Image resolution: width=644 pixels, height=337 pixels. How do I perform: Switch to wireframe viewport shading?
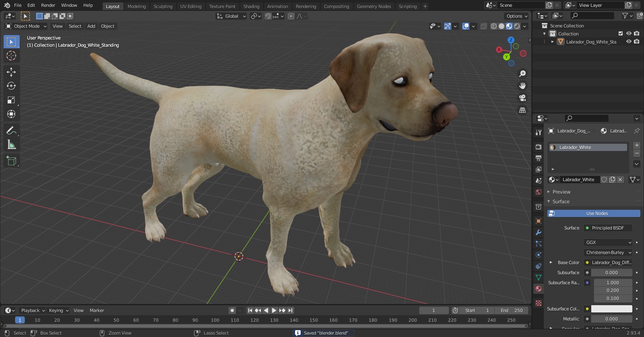click(493, 26)
